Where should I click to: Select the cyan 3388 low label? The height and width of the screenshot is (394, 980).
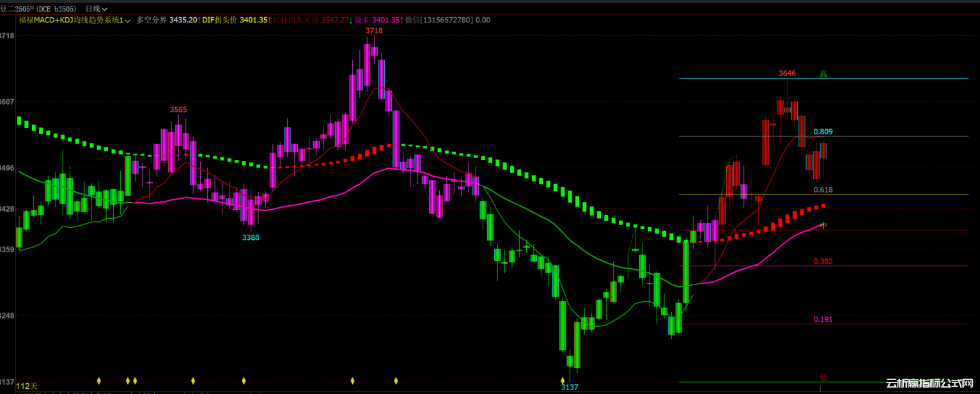(x=251, y=237)
